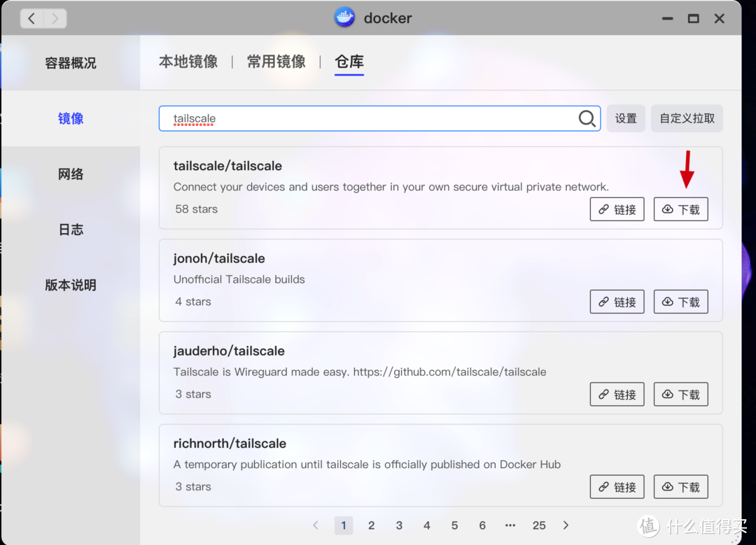The height and width of the screenshot is (545, 756).
Task: Open the link for tailscale/tailscale
Action: tap(617, 209)
